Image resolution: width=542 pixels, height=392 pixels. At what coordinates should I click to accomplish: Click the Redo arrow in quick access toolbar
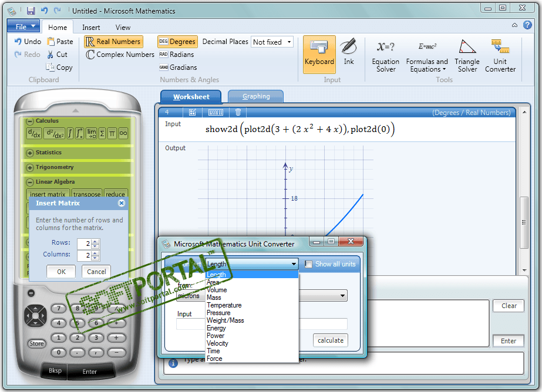[x=58, y=11]
